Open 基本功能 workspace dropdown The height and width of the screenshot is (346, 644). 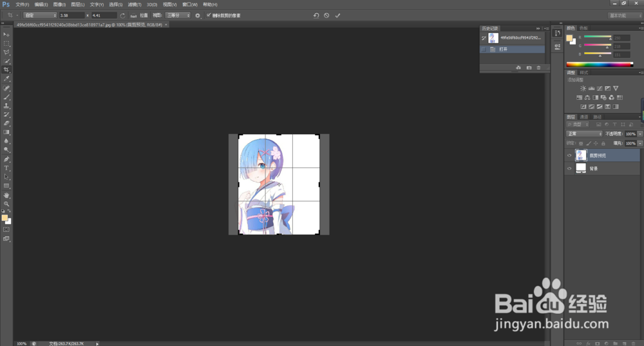click(x=625, y=15)
